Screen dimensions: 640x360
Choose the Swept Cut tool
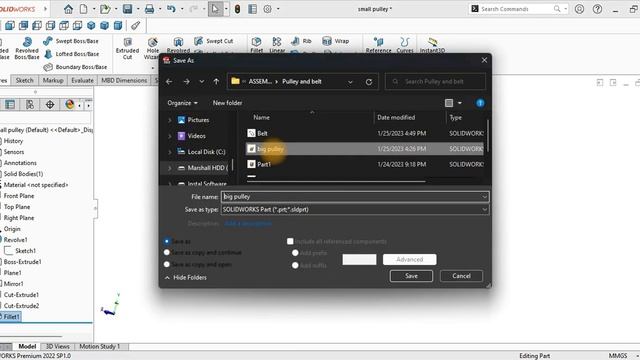pos(213,41)
